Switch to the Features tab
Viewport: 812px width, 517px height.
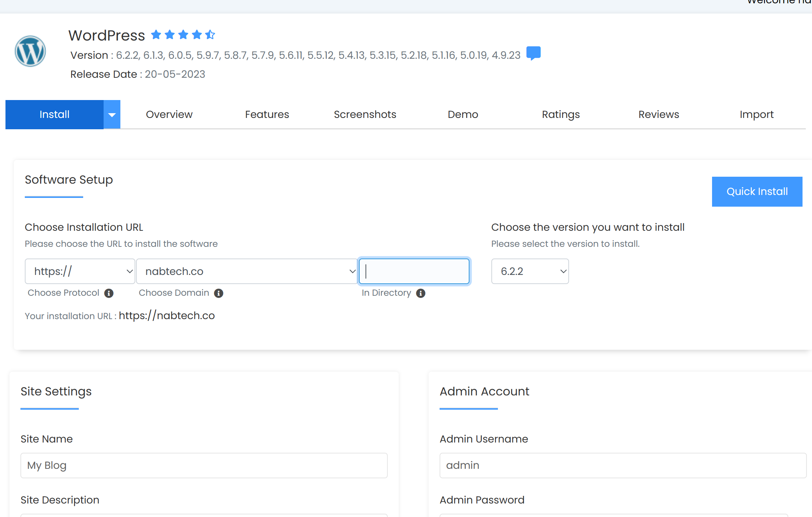267,115
